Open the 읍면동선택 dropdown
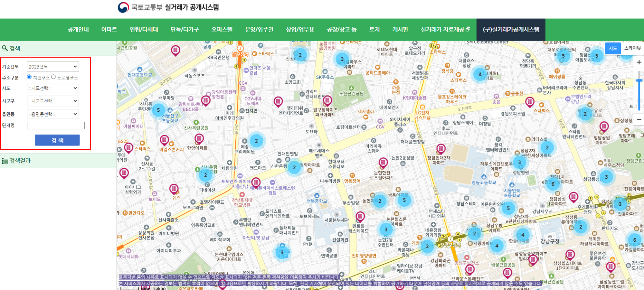644x290 pixels. pyautogui.click(x=53, y=114)
